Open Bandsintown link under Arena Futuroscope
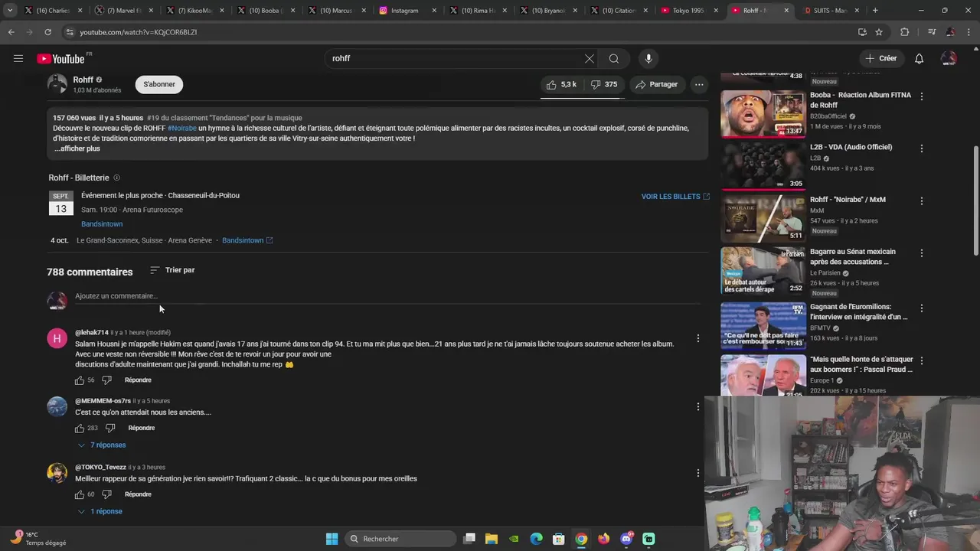This screenshot has width=980, height=551. pos(102,224)
